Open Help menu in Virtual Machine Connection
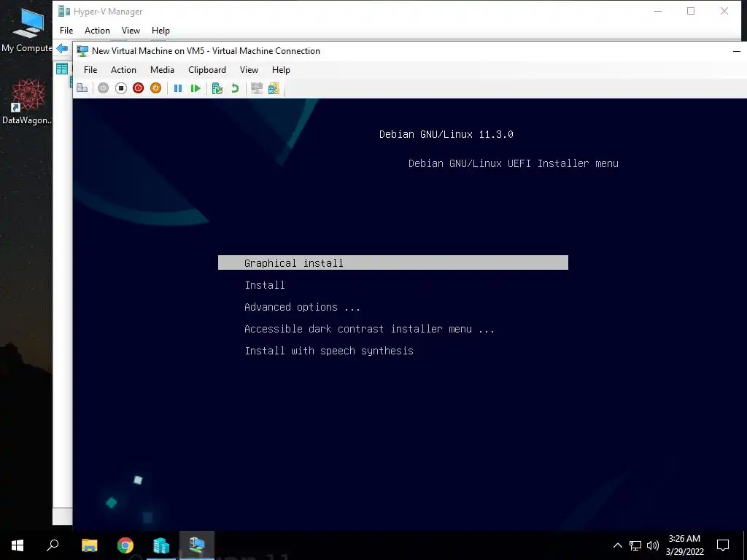Viewport: 747px width, 560px height. point(281,69)
